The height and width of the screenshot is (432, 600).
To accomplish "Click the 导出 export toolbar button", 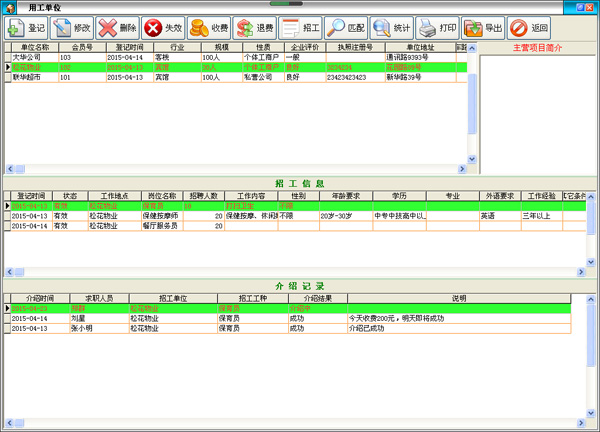I will (483, 28).
